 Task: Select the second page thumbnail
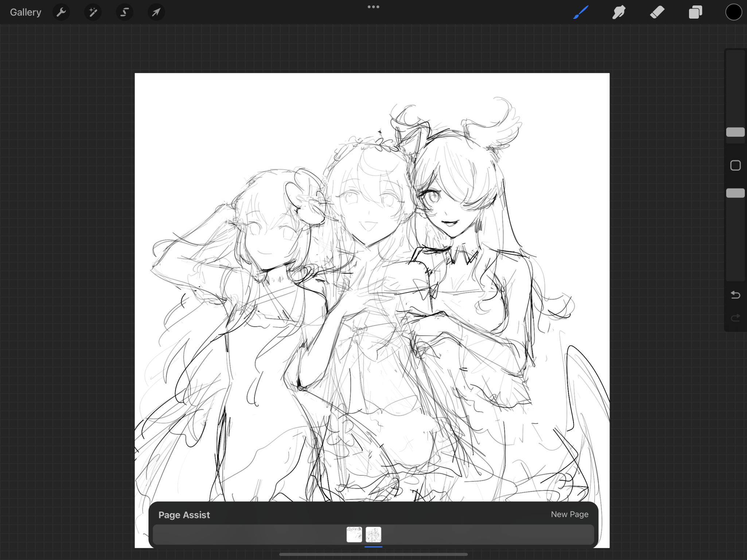373,534
